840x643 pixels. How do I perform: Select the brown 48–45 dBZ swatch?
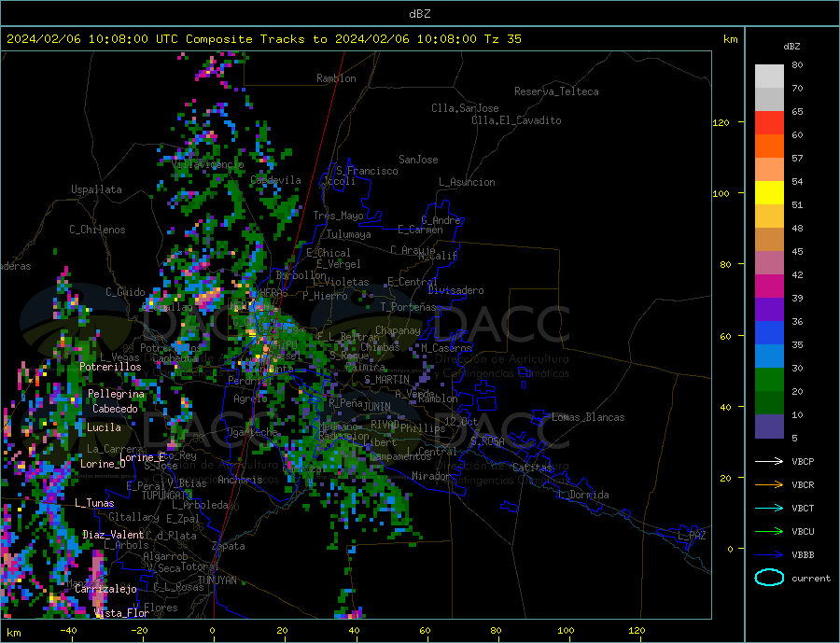(x=769, y=240)
